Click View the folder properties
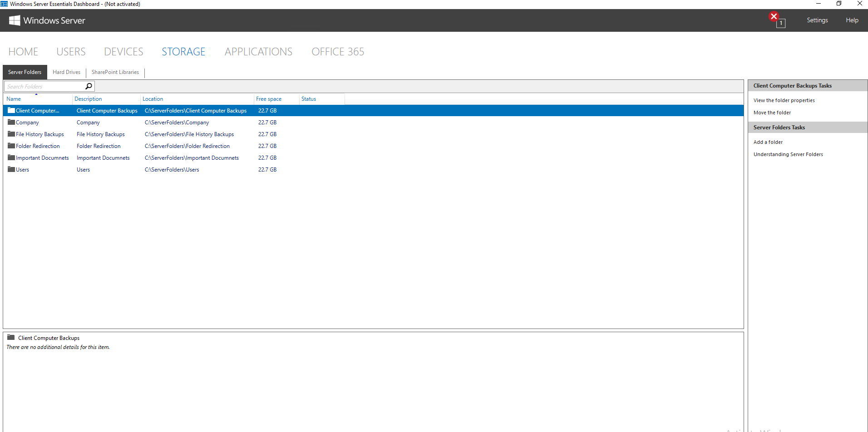Image resolution: width=868 pixels, height=432 pixels. tap(784, 100)
